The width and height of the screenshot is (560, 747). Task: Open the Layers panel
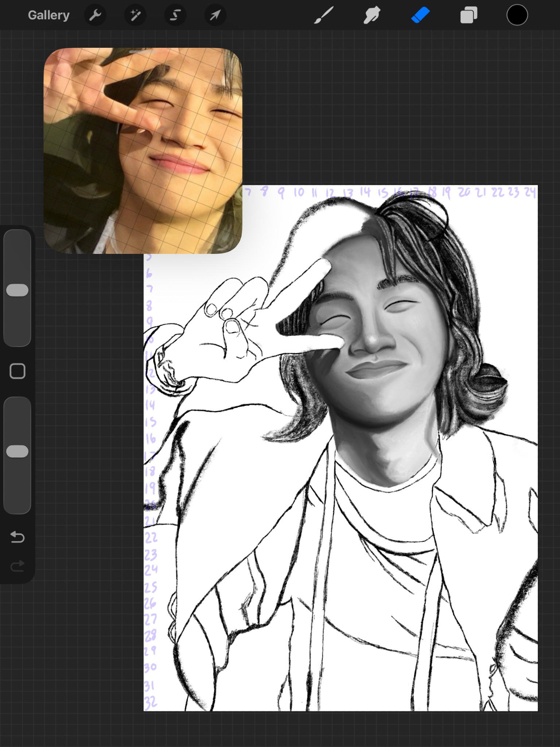coord(468,15)
